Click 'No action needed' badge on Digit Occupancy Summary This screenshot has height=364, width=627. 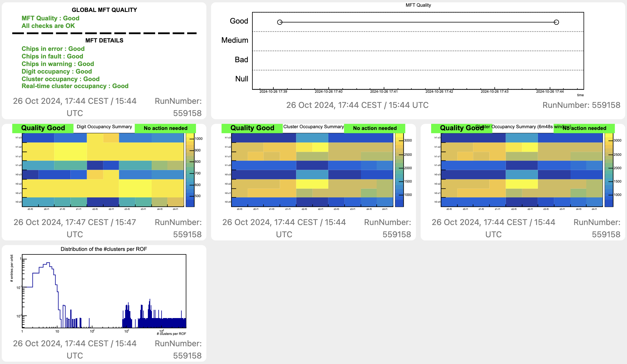[165, 128]
